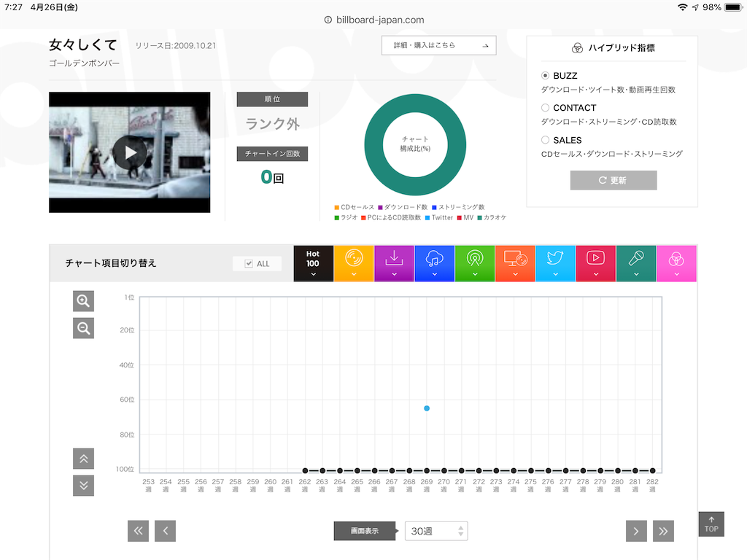The image size is (747, 560).
Task: Click the release date リリース日:2009.10.21
Action: [x=175, y=46]
